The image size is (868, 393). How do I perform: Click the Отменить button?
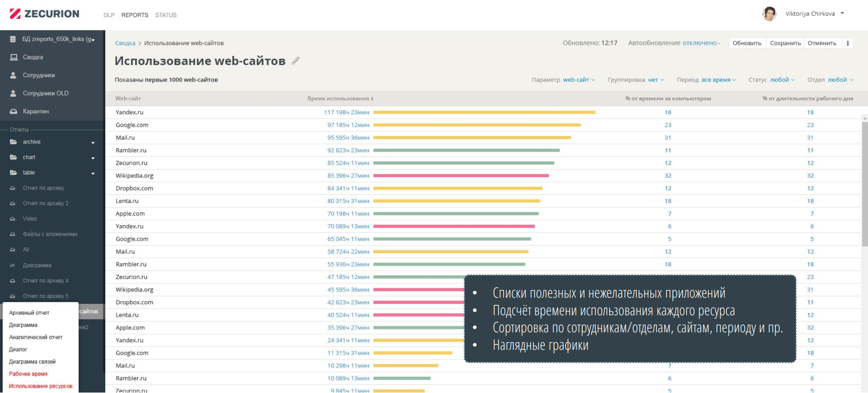(822, 43)
